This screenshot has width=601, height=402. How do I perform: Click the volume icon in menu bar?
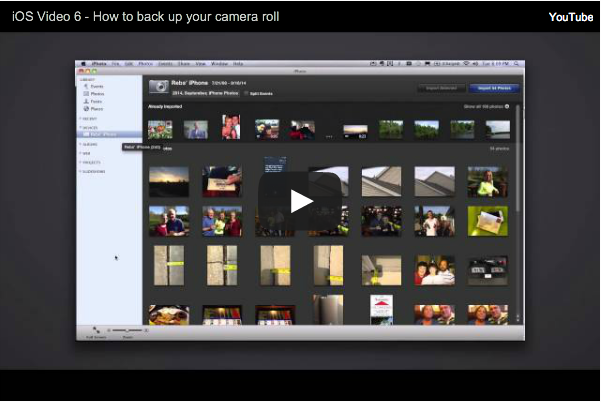tap(475, 64)
